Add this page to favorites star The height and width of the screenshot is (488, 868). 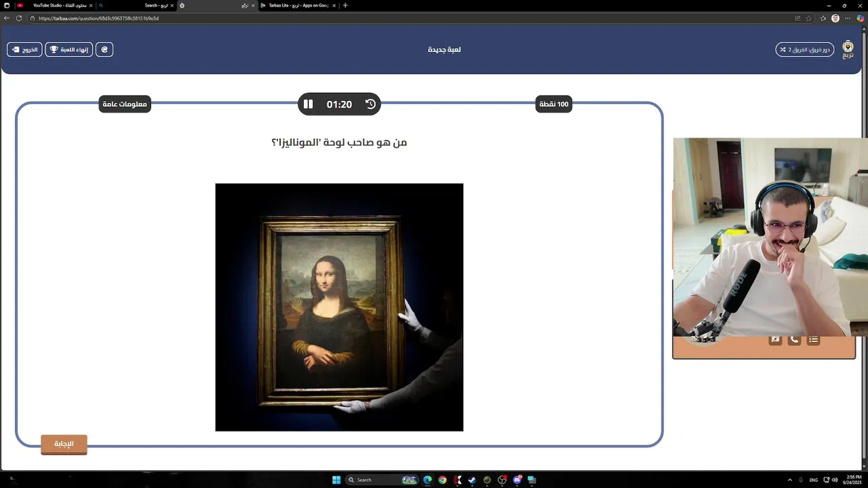click(x=808, y=18)
